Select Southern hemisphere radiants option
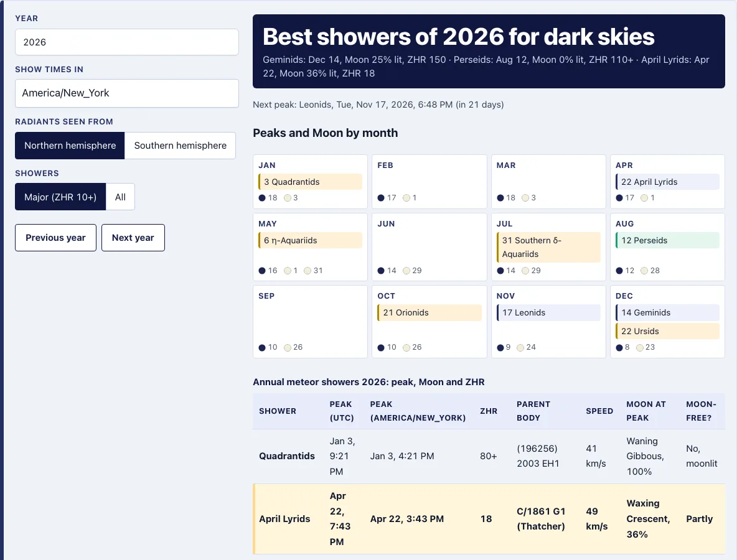Image resolution: width=737 pixels, height=560 pixels. [180, 146]
